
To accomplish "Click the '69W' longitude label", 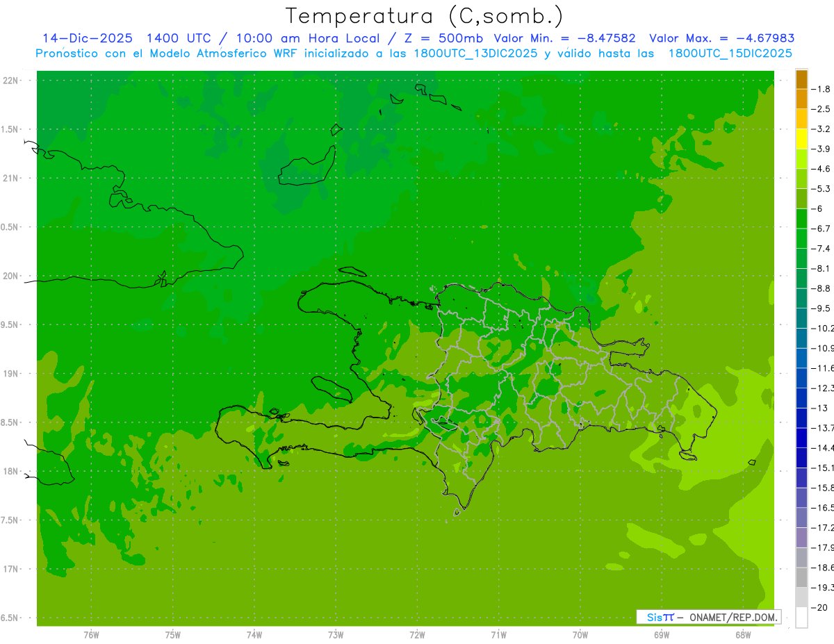I will 662,635.
